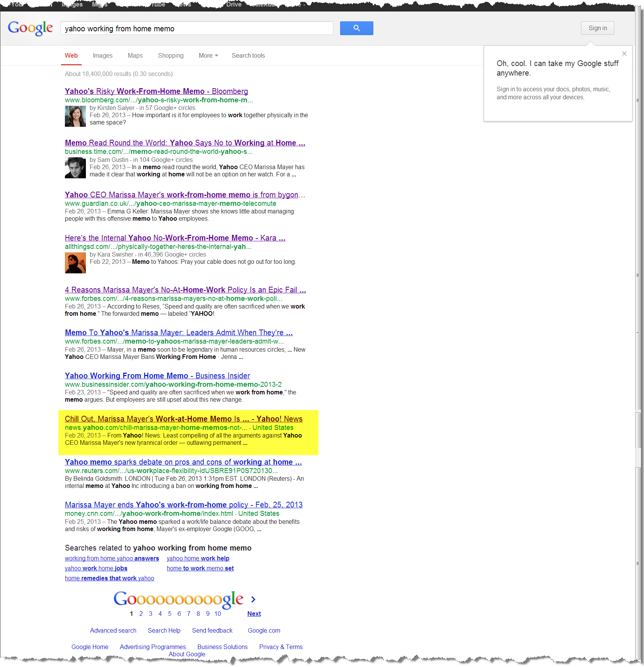Image resolution: width=644 pixels, height=667 pixels.
Task: Open Search tools options
Action: pyautogui.click(x=248, y=55)
